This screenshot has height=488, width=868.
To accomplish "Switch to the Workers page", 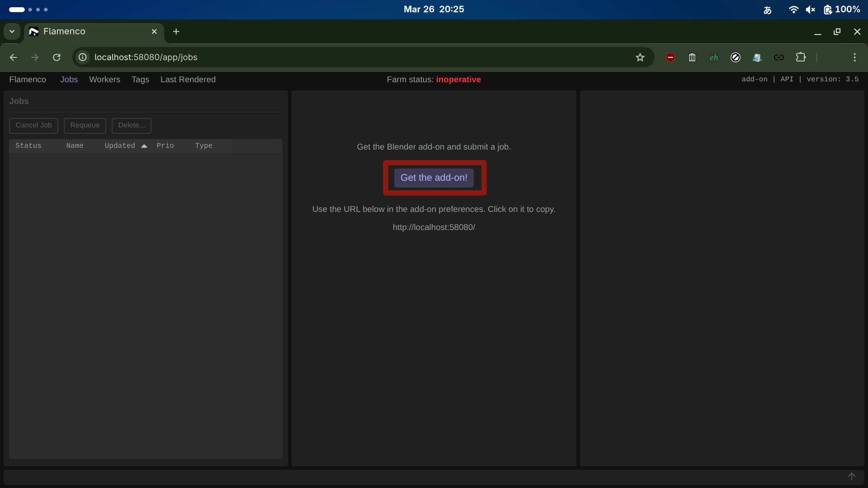I will [x=104, y=80].
